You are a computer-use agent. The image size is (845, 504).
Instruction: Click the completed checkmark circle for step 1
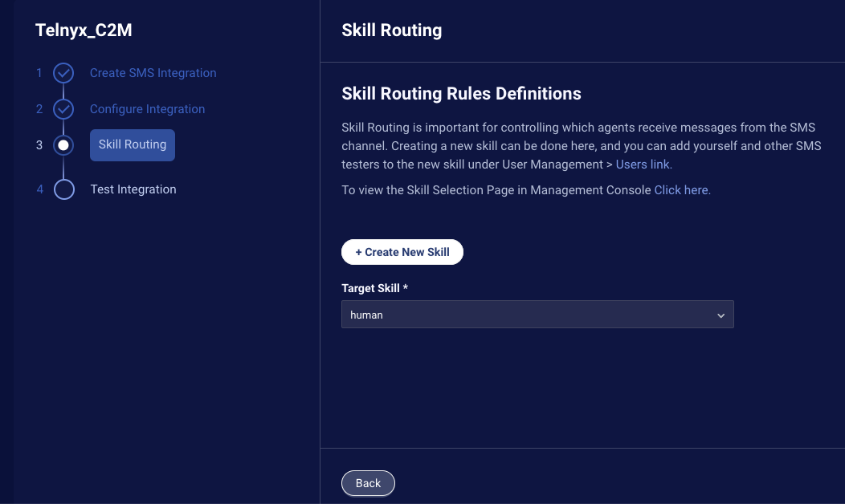pyautogui.click(x=63, y=73)
